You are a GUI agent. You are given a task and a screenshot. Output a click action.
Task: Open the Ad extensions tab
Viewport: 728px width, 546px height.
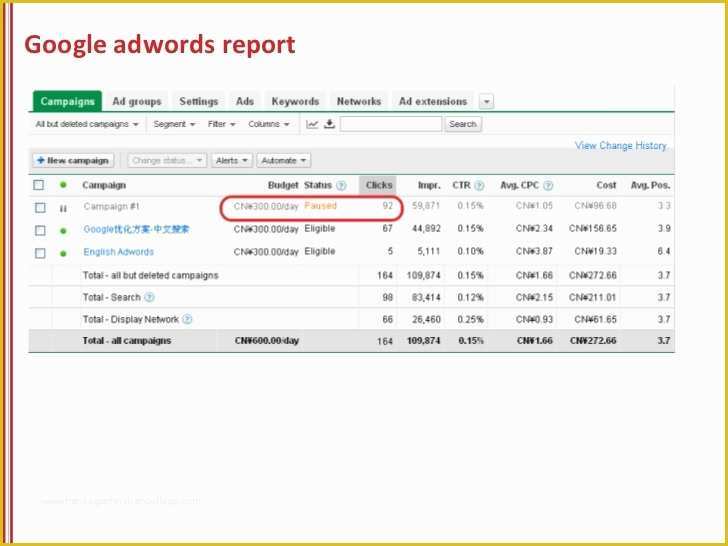pos(433,101)
